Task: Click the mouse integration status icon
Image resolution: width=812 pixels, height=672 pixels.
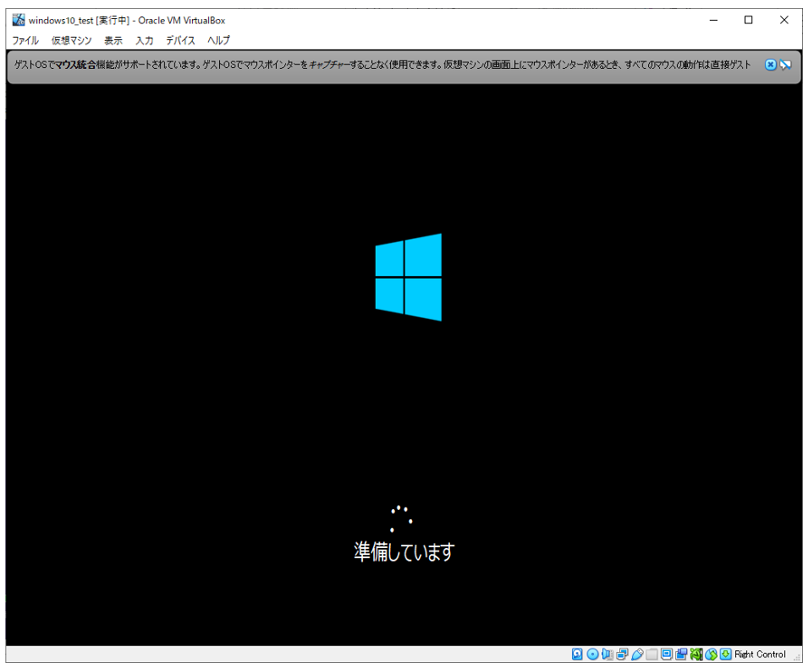Action: coord(711,655)
